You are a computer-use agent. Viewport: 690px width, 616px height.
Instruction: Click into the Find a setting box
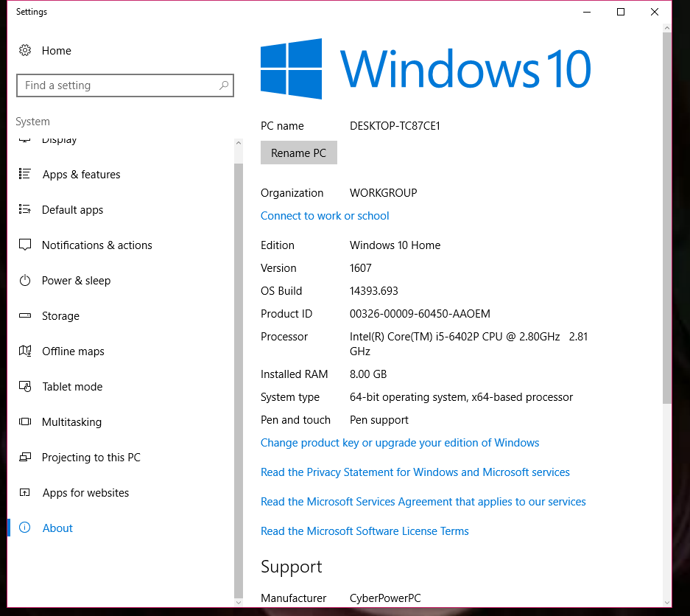[x=118, y=85]
